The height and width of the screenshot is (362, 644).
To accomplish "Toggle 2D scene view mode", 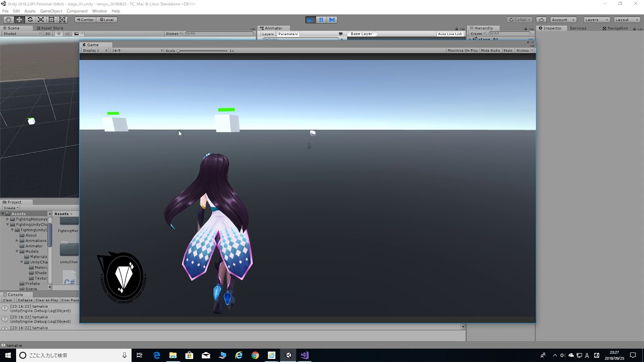I will (48, 34).
